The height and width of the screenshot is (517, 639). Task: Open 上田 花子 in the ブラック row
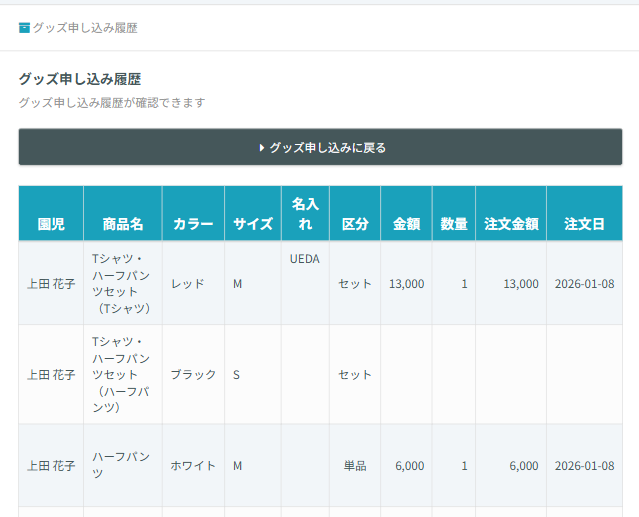pos(51,375)
